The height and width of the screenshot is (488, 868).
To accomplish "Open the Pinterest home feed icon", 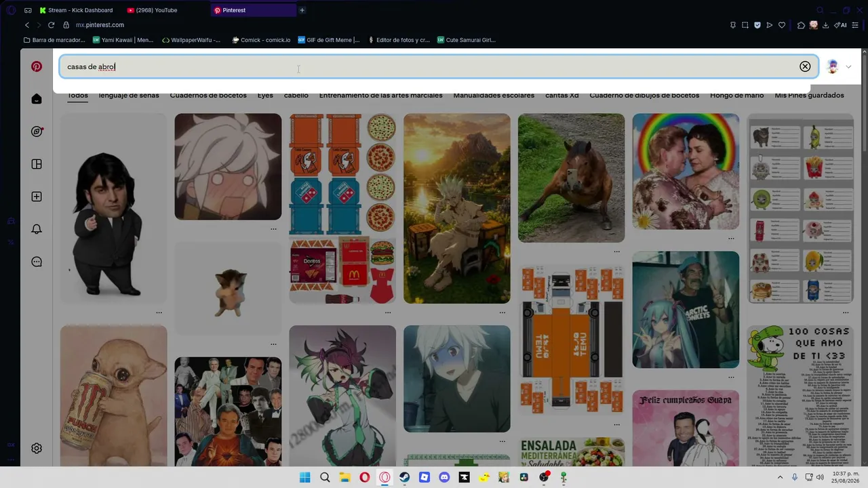I will [x=37, y=99].
